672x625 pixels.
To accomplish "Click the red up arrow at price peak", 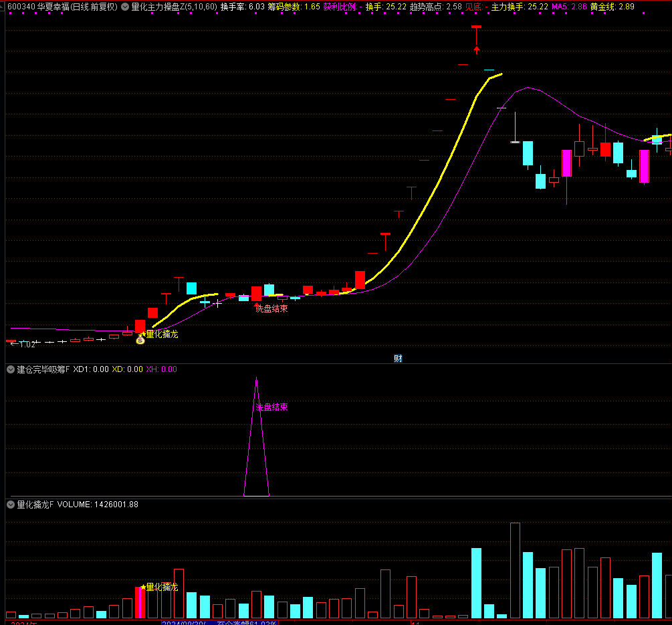I will (476, 49).
